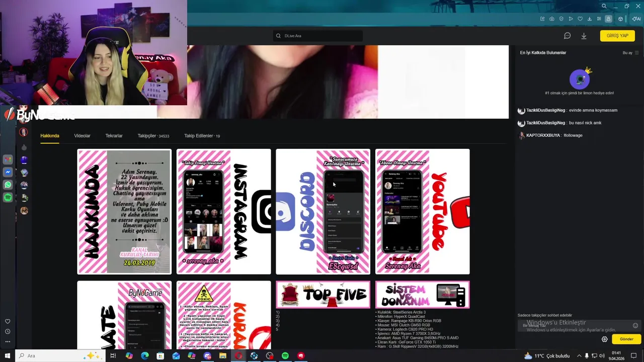Open the ByNoGame donate panel image
Viewport: 644px width, 362px height.
click(x=124, y=315)
